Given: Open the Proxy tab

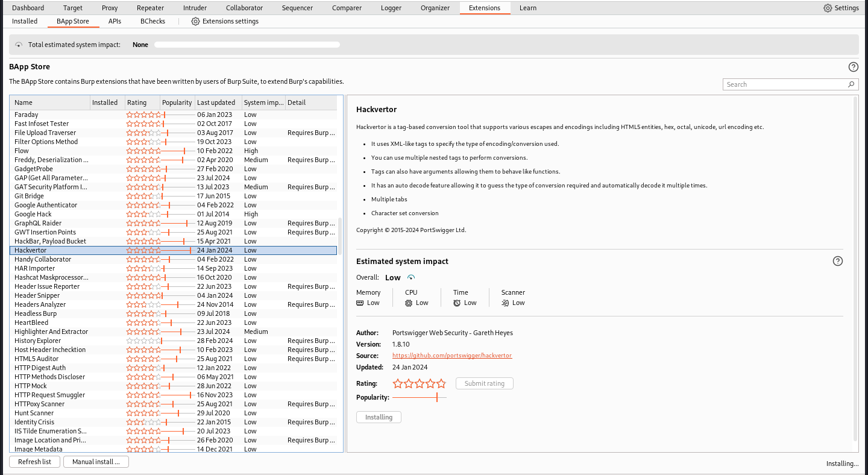Looking at the screenshot, I should point(110,8).
